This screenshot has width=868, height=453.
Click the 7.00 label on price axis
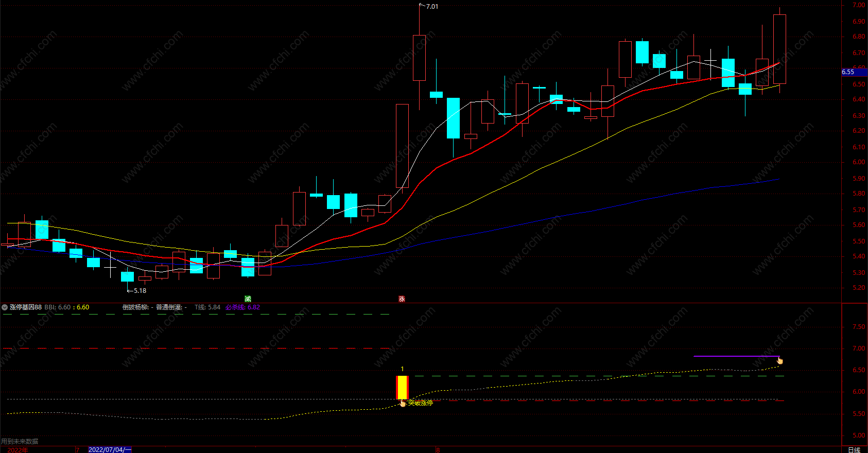click(x=858, y=5)
